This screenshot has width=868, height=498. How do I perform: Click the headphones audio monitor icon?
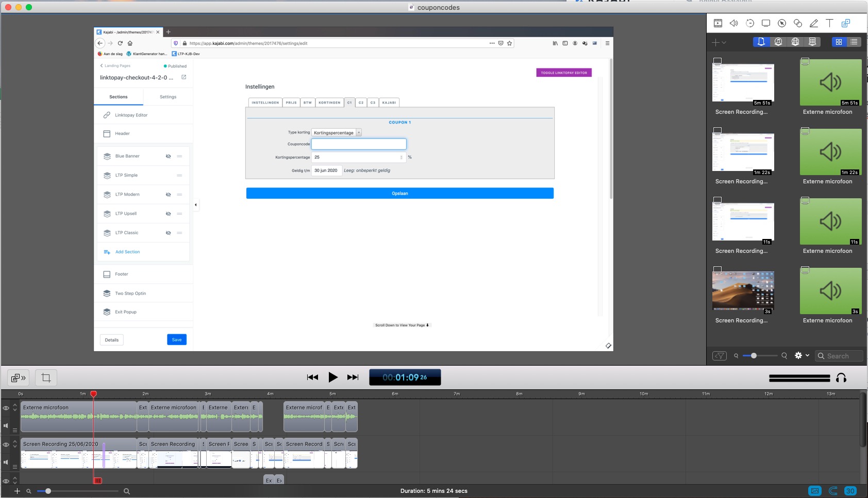841,378
